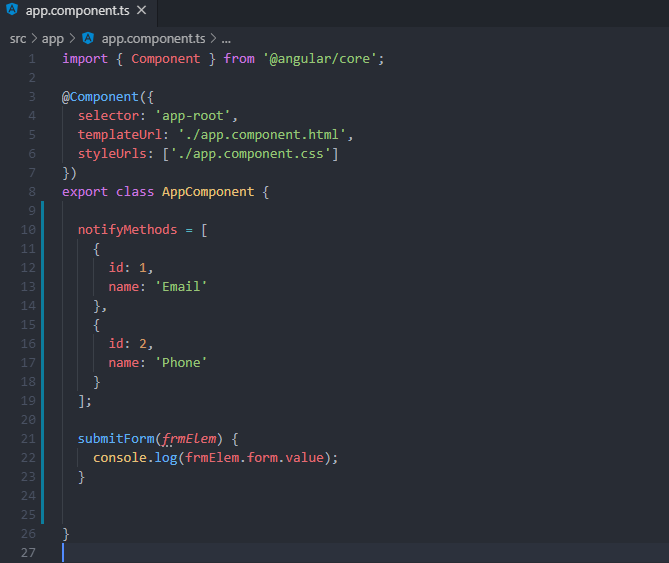Screen dimensions: 669x563
Task: Click the 'import' keyword on line 1
Action: [85, 59]
